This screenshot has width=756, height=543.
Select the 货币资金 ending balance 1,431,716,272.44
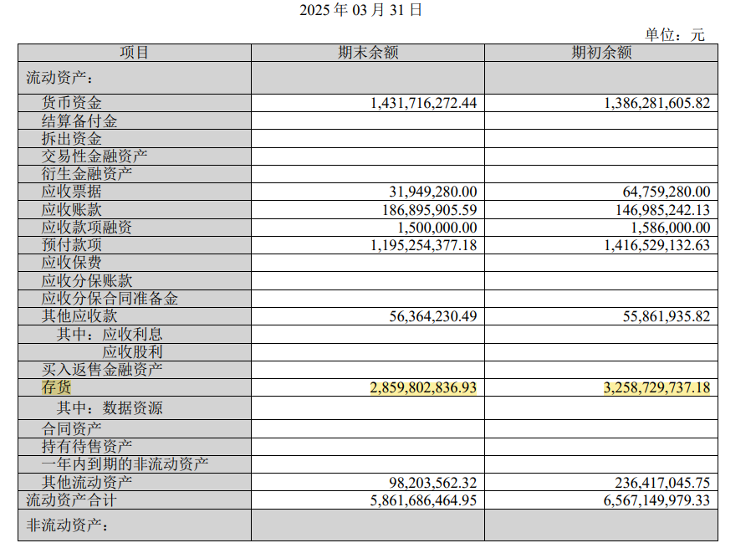pyautogui.click(x=423, y=104)
